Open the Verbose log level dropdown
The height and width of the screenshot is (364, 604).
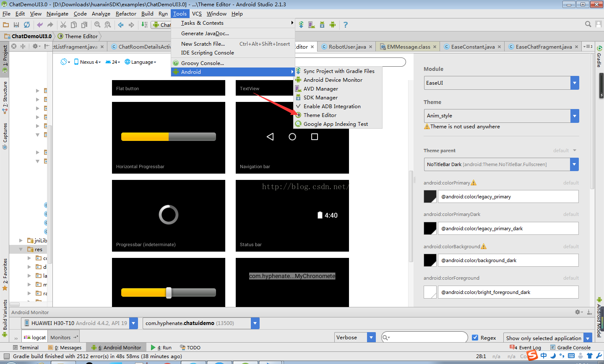click(355, 338)
